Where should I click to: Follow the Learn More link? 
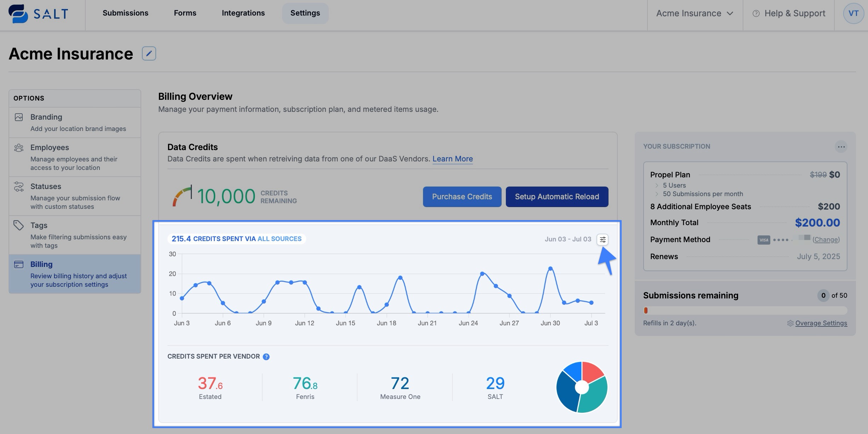pyautogui.click(x=452, y=159)
